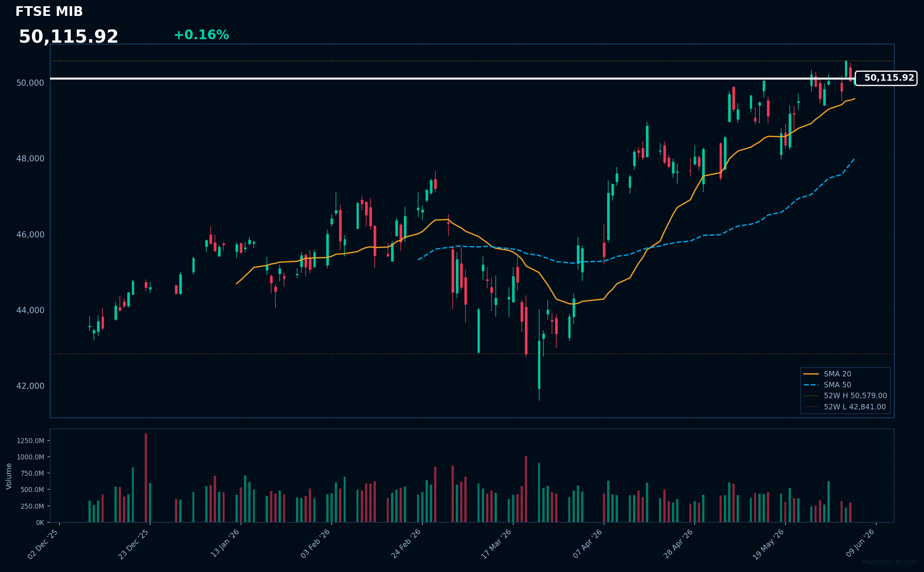
Task: Click the 13 Jan '26 date label
Action: (x=225, y=544)
